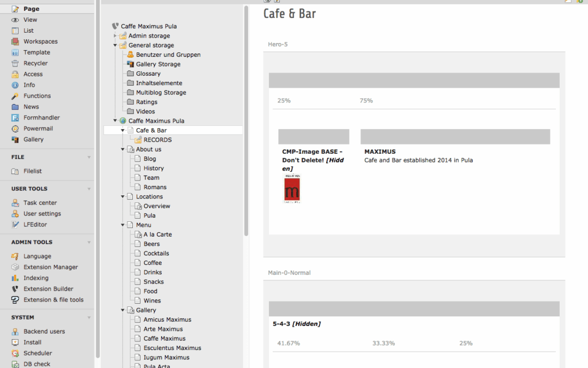The height and width of the screenshot is (368, 588).
Task: Select the RECORDS folder in the page tree
Action: click(157, 140)
